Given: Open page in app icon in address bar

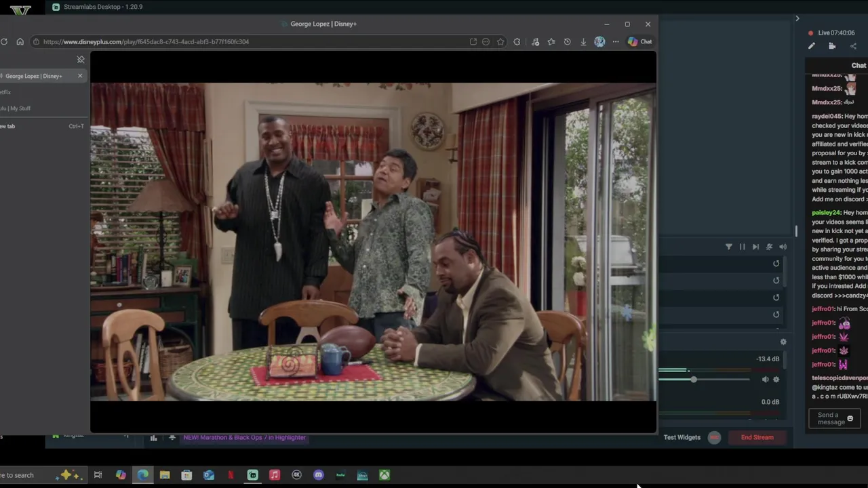Looking at the screenshot, I should (473, 41).
